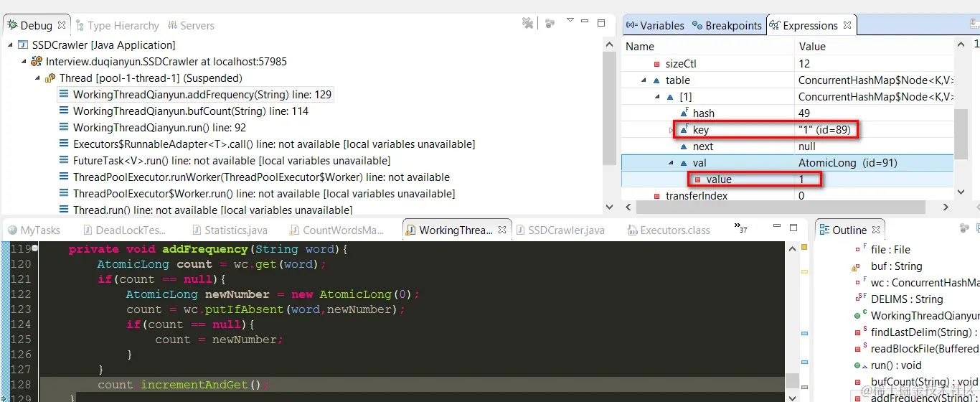Expand the key field node

click(671, 130)
